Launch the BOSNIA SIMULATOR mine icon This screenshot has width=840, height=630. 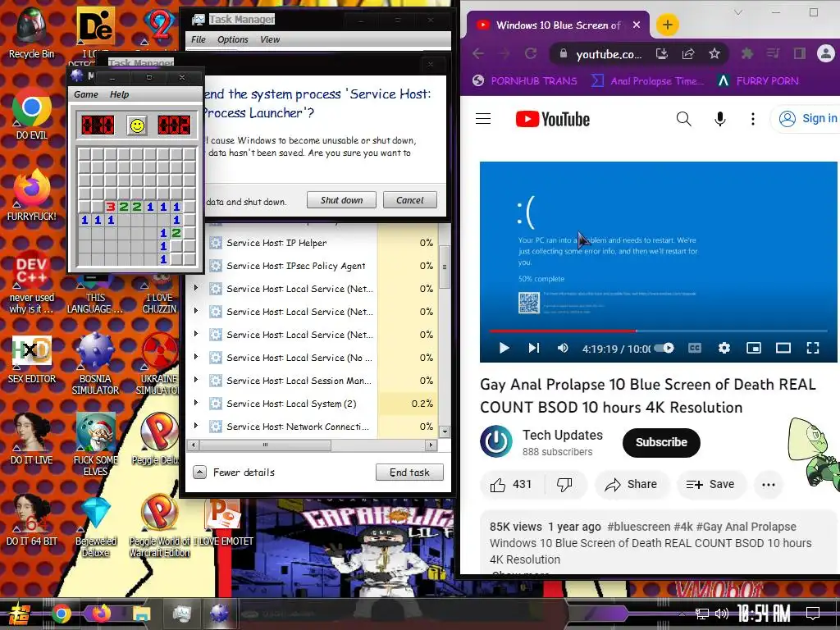(x=95, y=364)
